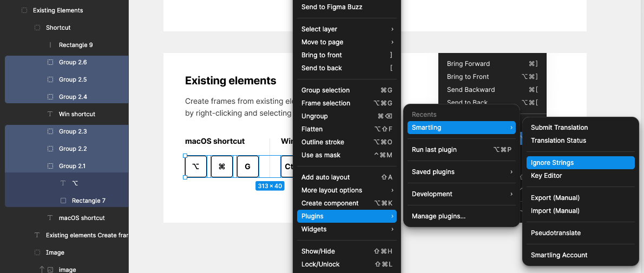Choose Import (Manual)
Viewport: 644px width, 273px height.
point(580,211)
